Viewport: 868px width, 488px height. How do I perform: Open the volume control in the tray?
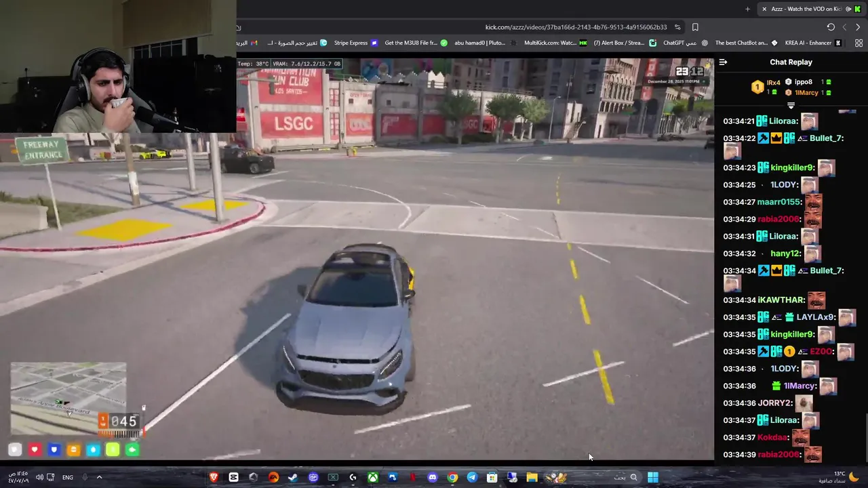pos(39,477)
